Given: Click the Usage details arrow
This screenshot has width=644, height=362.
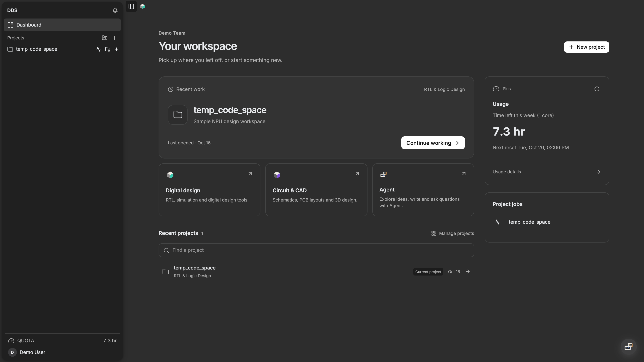Looking at the screenshot, I should [x=599, y=172].
